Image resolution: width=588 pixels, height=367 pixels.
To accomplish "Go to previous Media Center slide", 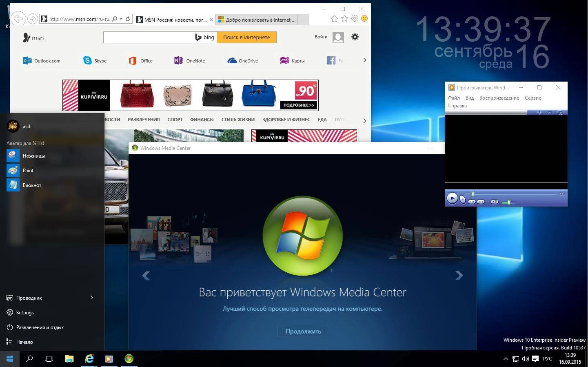I will coord(146,276).
